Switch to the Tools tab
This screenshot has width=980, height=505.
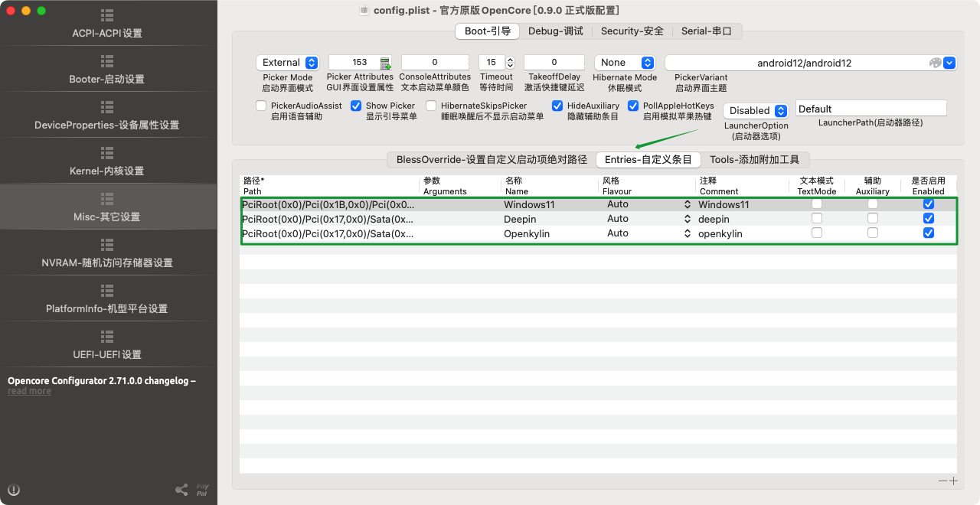click(753, 159)
